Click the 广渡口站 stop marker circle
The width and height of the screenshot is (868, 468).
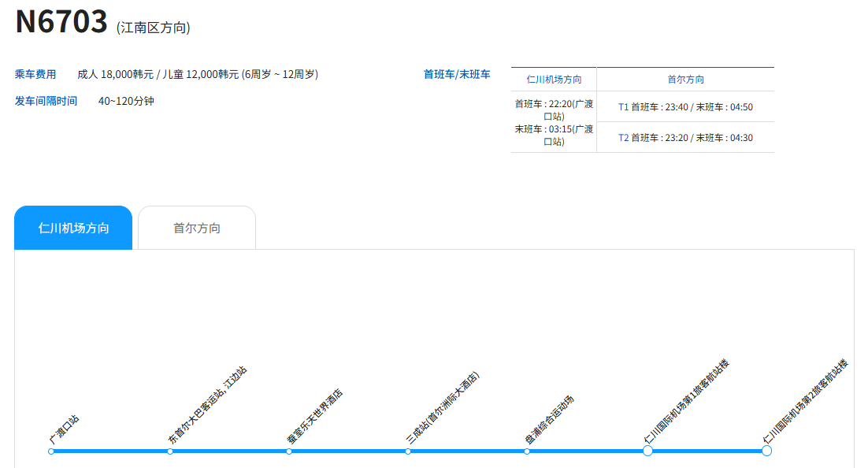coord(51,451)
